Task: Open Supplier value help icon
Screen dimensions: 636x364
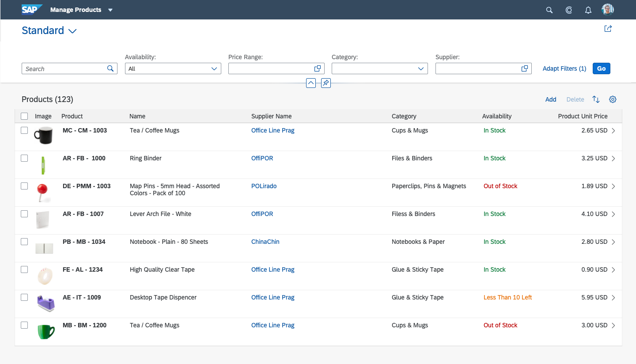Action: coord(525,68)
